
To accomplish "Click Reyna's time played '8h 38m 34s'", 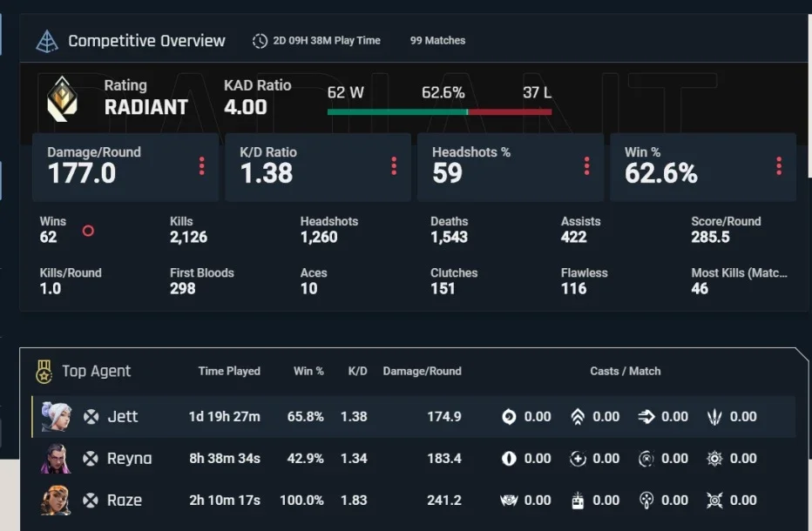I will click(x=225, y=459).
